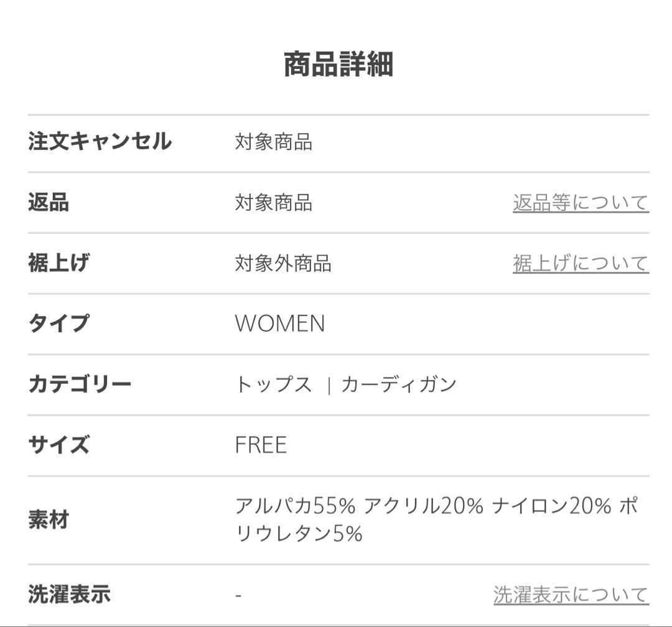The width and height of the screenshot is (672, 627).
Task: Open the 返品等について link
Action: [x=580, y=200]
